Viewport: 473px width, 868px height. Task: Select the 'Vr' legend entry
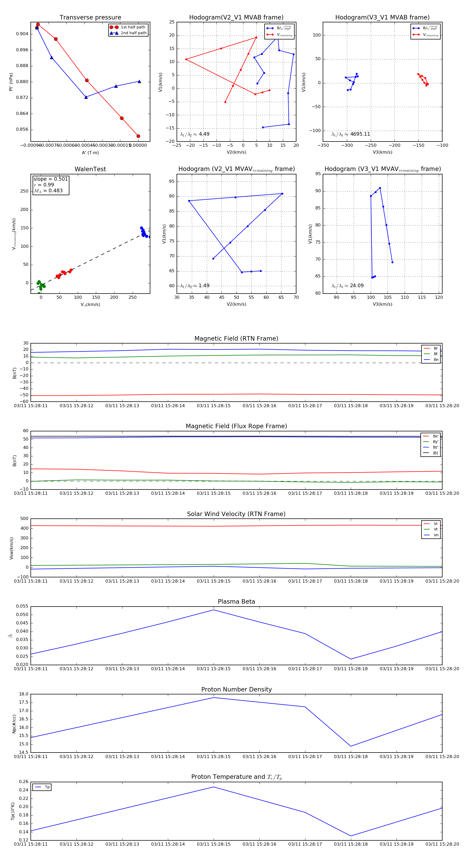(x=431, y=524)
